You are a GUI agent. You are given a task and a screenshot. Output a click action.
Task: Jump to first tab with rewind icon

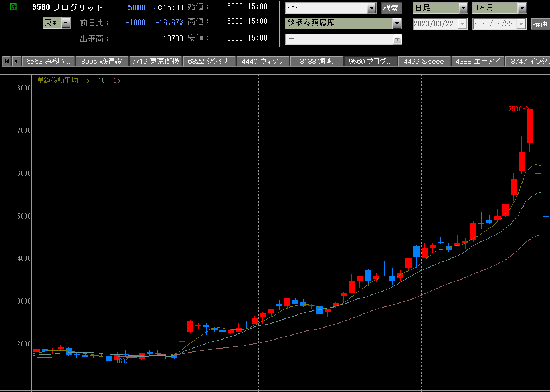tap(7, 62)
